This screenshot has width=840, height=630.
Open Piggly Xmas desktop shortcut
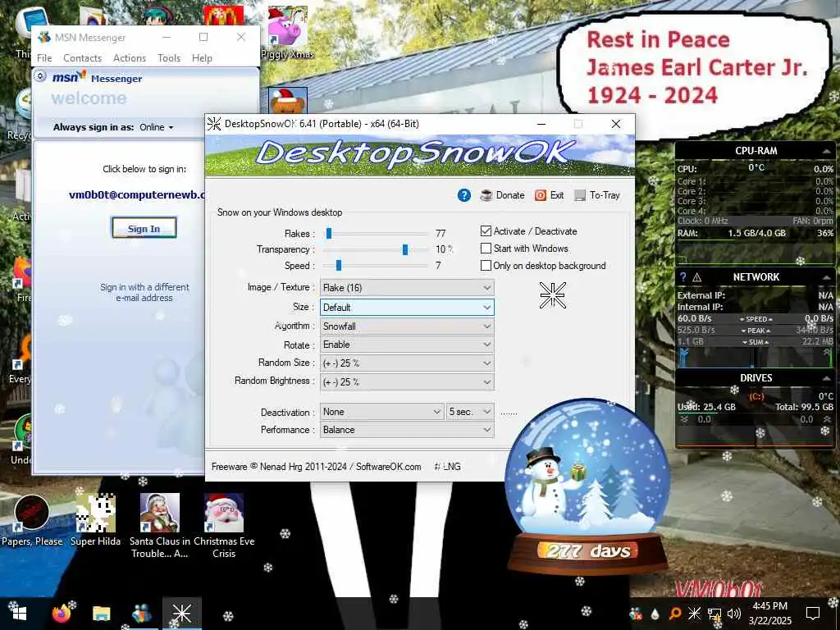click(x=288, y=32)
